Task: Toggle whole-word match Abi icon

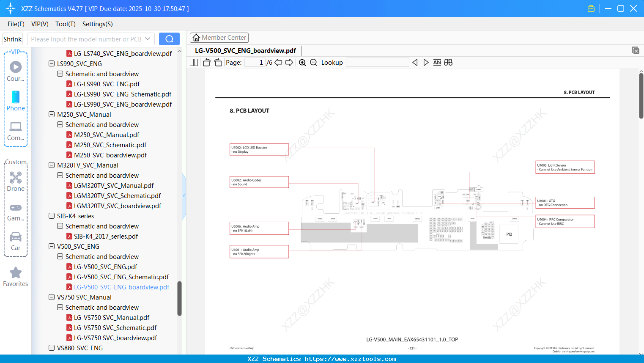Action: click(437, 63)
